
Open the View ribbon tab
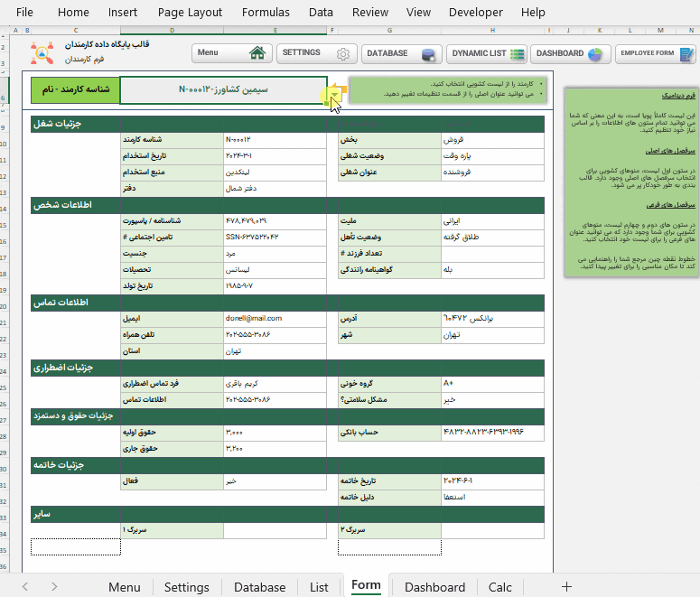[x=418, y=12]
